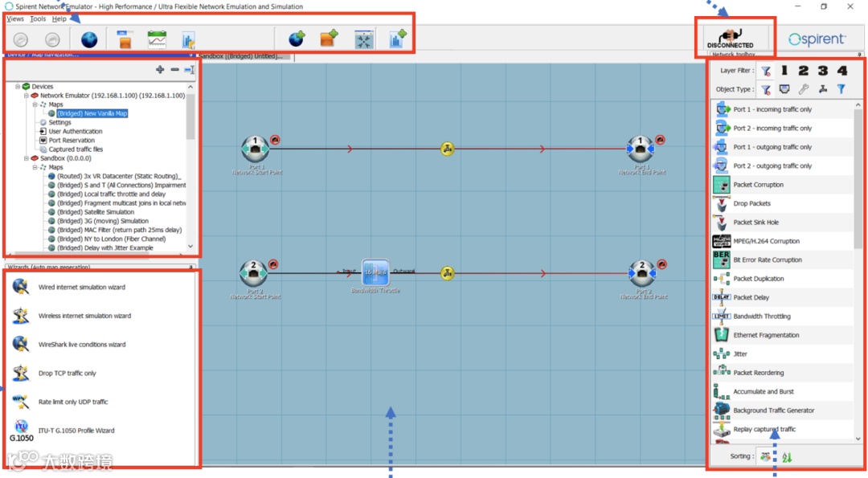Click alphabetical sorting icon in toolbox
This screenshot has height=478, width=868.
pyautogui.click(x=787, y=458)
